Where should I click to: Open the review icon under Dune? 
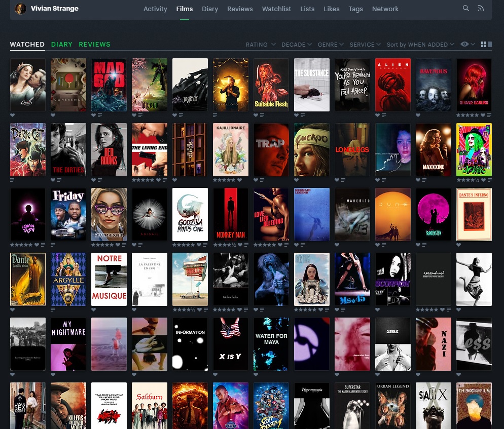[383, 245]
